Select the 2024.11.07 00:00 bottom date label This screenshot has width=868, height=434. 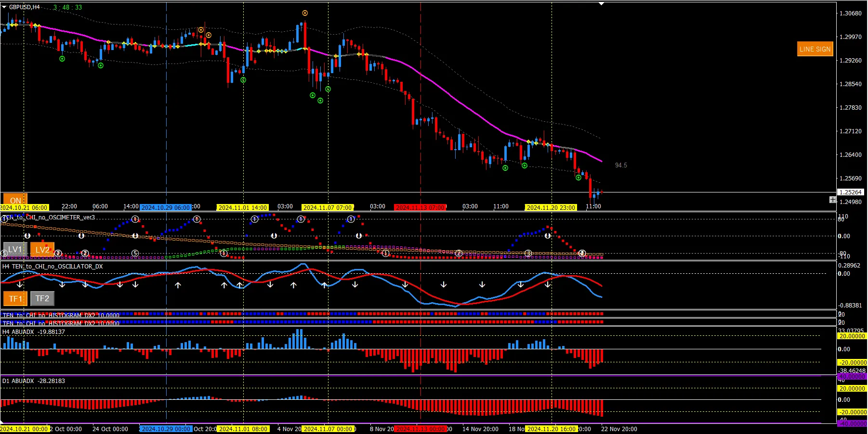328,429
